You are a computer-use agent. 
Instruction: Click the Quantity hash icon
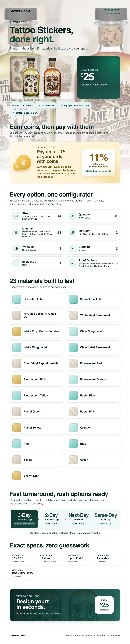click(73, 216)
